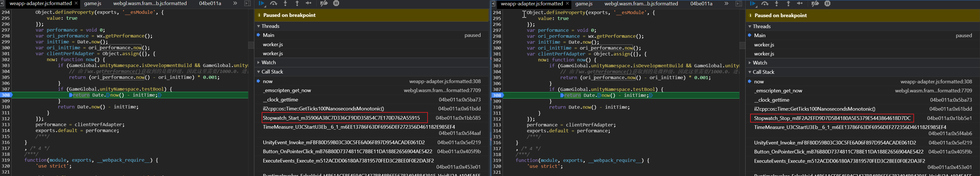Viewport: 980px width, 176px height.
Task: Open _emscripten_get_now frame in left call stack
Action: 371,90
